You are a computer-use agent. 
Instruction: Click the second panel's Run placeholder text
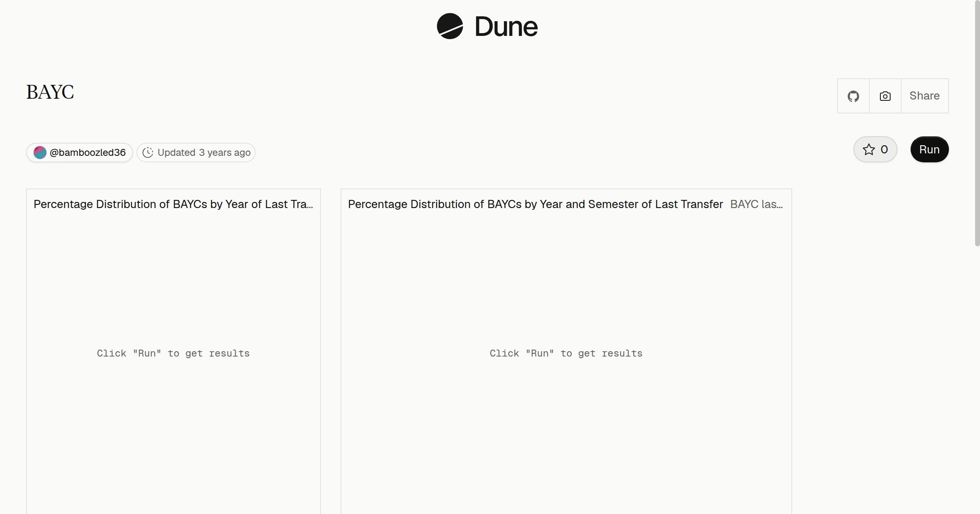(566, 353)
